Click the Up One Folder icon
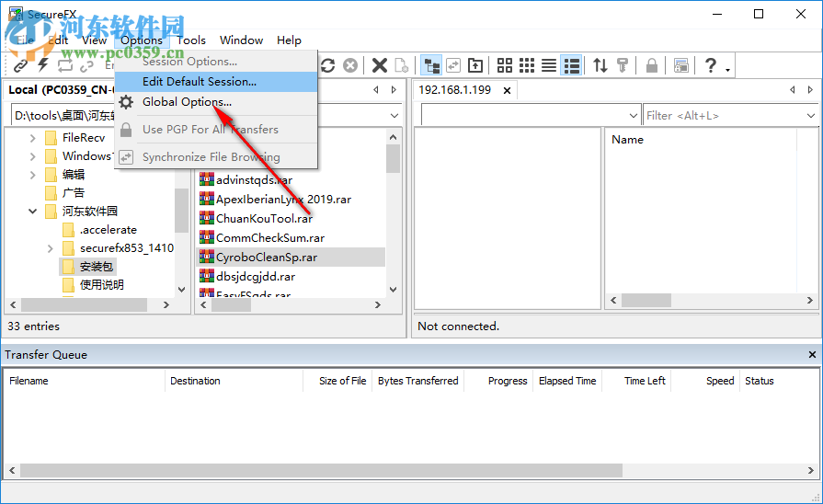 (x=475, y=65)
